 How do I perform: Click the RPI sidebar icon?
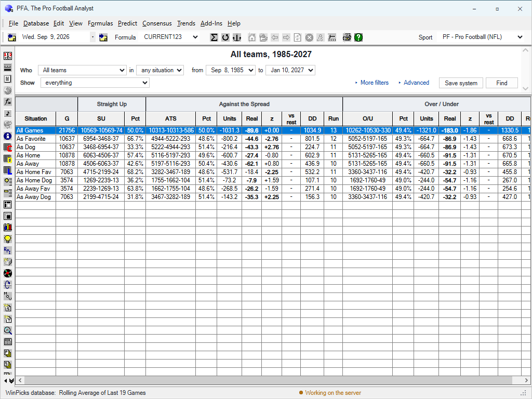click(x=7, y=250)
